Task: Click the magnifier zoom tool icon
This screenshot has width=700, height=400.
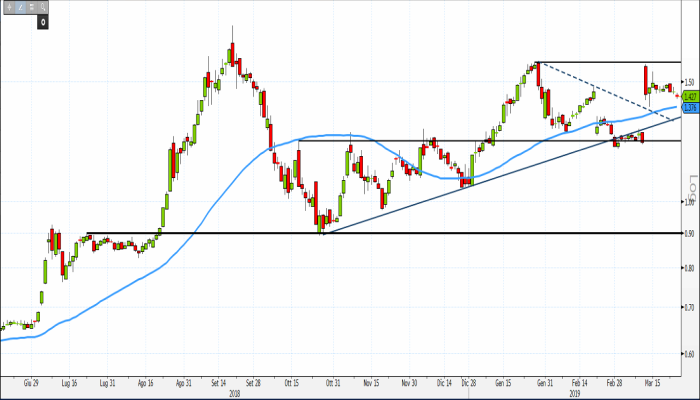Action: (44, 6)
